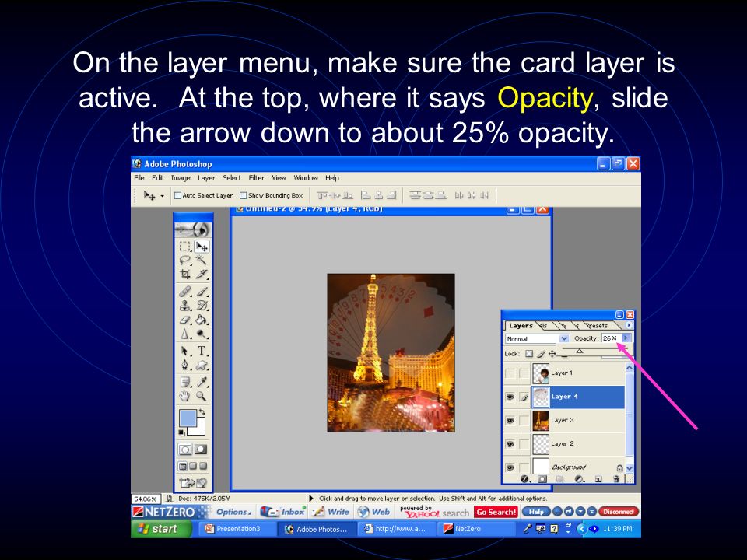Screen dimensions: 747x560
Task: Click the new layer set folder icon
Action: click(x=560, y=478)
